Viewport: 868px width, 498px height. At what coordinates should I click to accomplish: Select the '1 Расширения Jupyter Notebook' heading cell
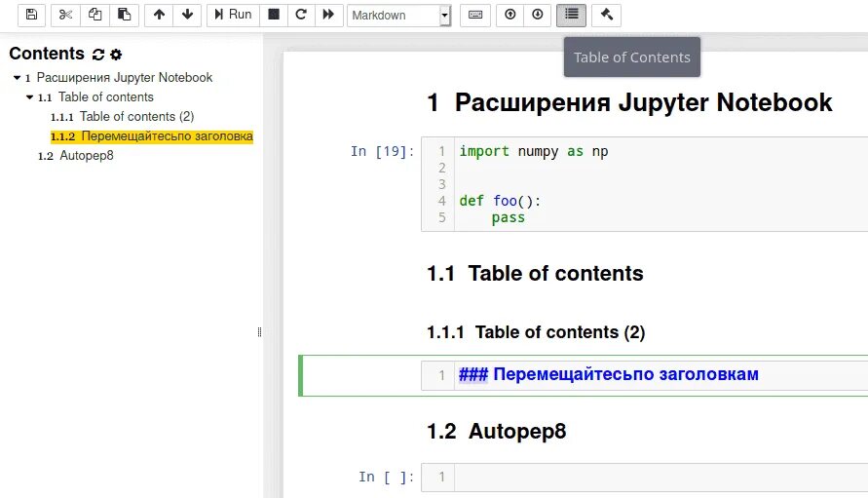[x=629, y=102]
